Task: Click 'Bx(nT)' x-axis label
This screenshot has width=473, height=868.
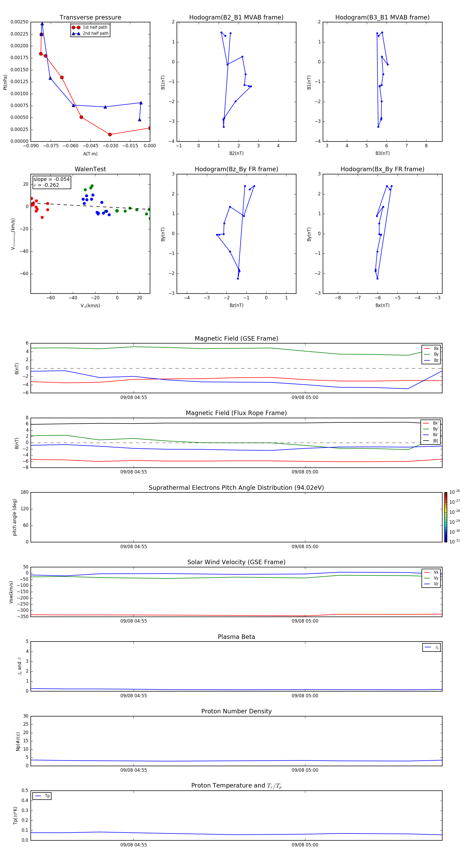Action: click(382, 305)
